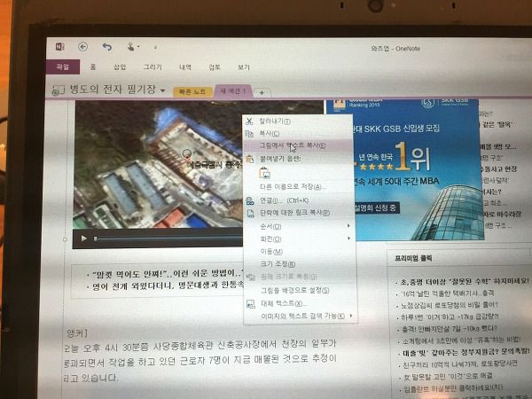Click the aerial construction site video thumbnail
Screen dimensions: 532x399
(159, 164)
